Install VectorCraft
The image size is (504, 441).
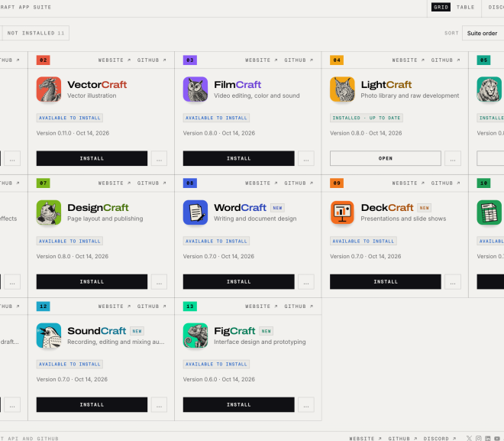pos(92,158)
